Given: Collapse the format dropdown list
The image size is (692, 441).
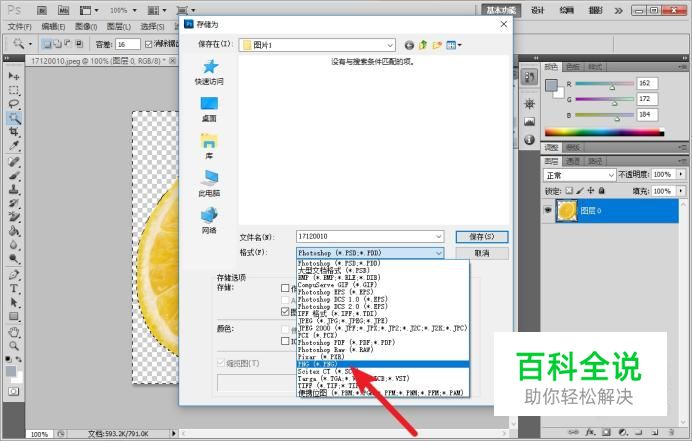Looking at the screenshot, I should point(439,253).
